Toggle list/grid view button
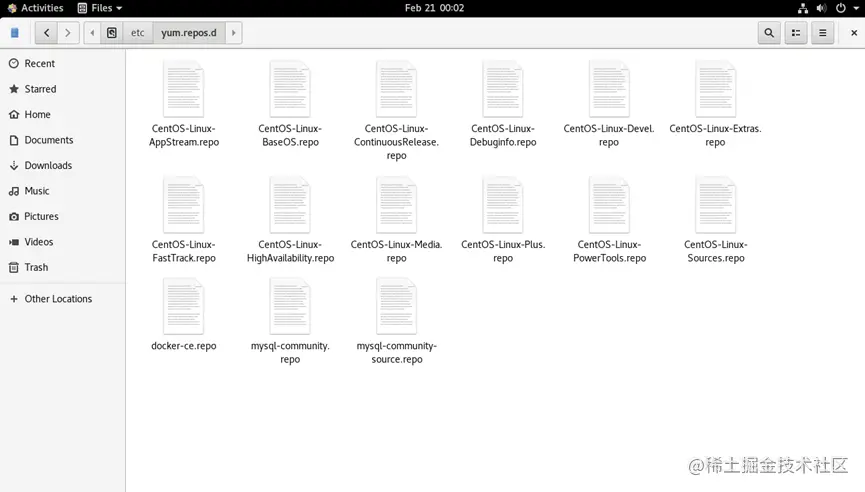Viewport: 865px width, 492px height. (795, 33)
